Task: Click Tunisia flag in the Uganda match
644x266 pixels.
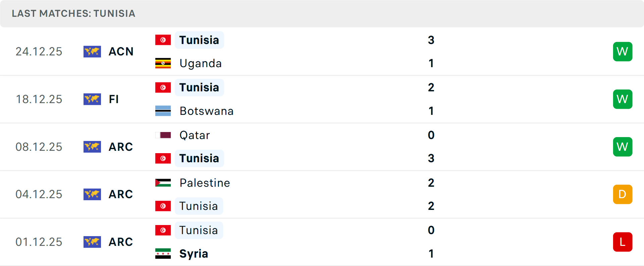Action: click(x=163, y=40)
